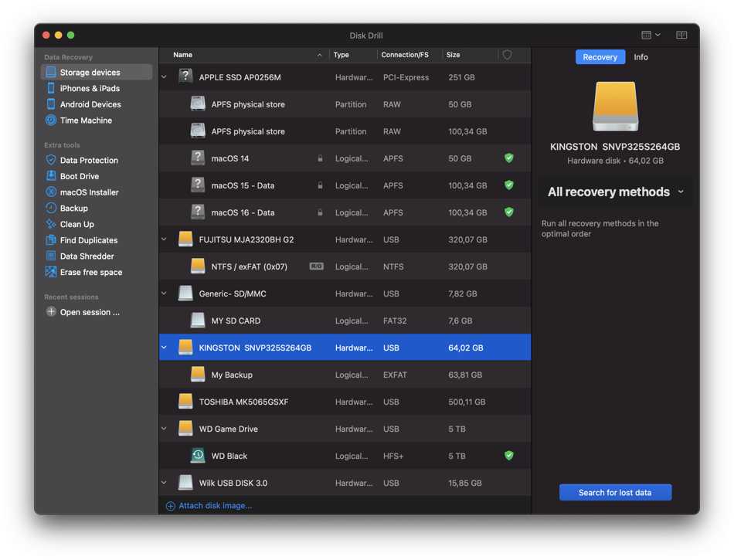Click the FUJITSU MJA2320BH G2 drive icon
The width and height of the screenshot is (734, 560).
(x=186, y=239)
